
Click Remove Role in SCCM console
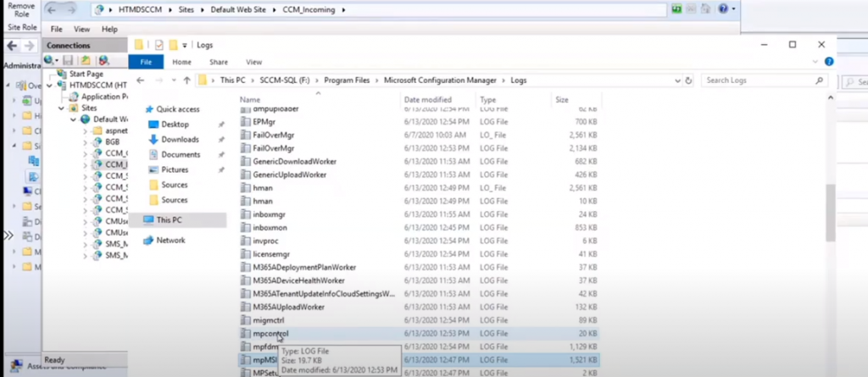coord(21,9)
